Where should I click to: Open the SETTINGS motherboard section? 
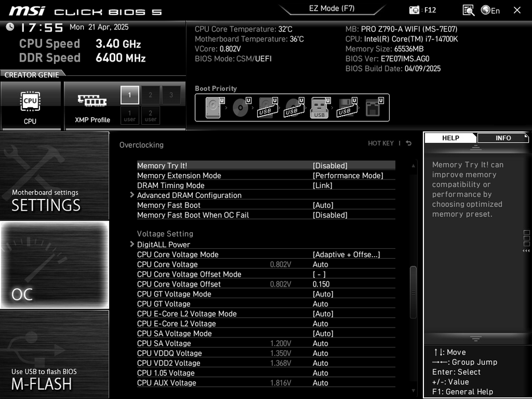tap(55, 176)
